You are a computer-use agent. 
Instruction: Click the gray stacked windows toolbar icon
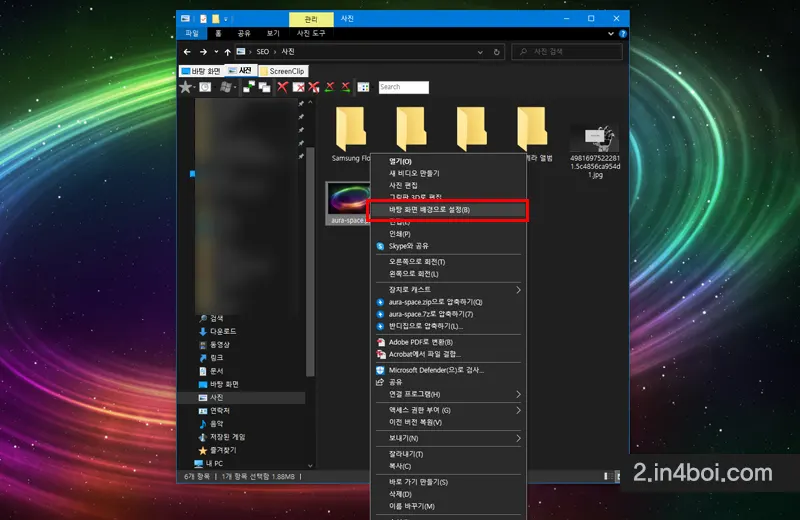[265, 87]
